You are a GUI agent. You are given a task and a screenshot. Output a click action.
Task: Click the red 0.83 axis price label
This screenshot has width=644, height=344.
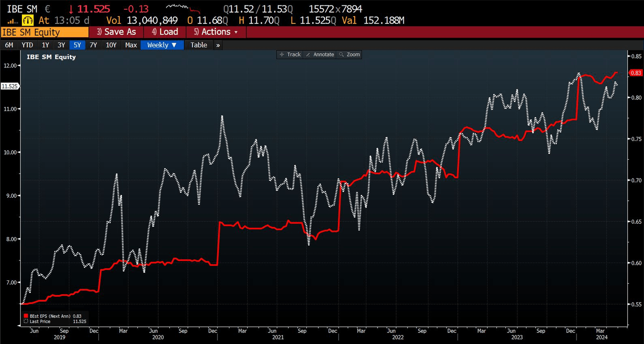636,72
